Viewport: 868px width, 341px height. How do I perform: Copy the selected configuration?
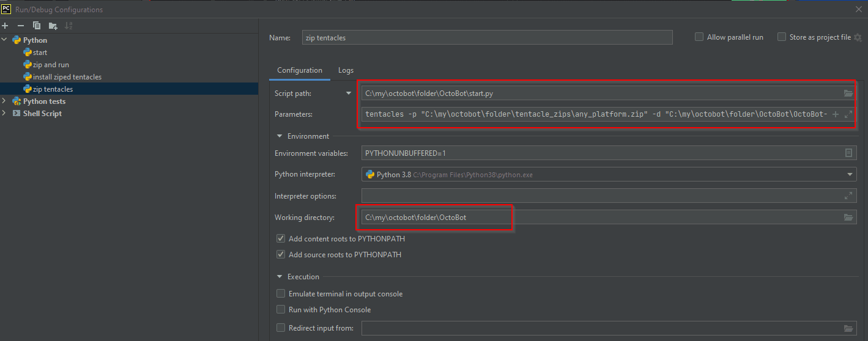coord(37,26)
